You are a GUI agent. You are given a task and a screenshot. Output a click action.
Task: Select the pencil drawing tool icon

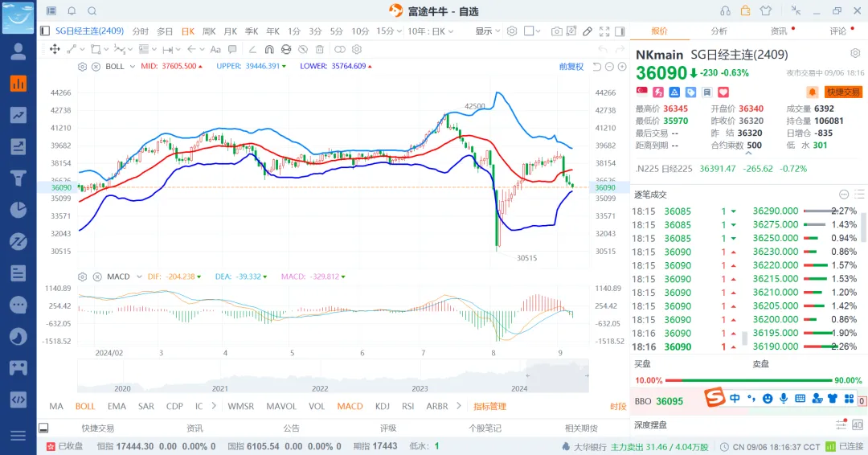point(588,31)
